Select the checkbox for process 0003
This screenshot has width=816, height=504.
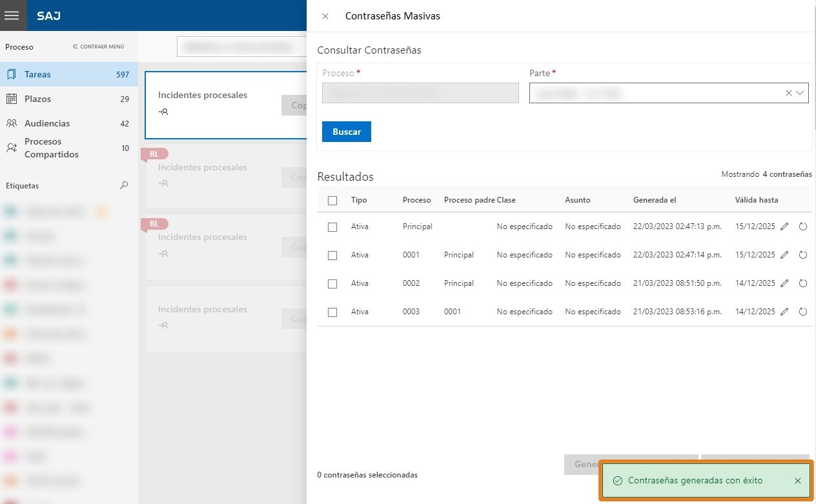click(332, 312)
